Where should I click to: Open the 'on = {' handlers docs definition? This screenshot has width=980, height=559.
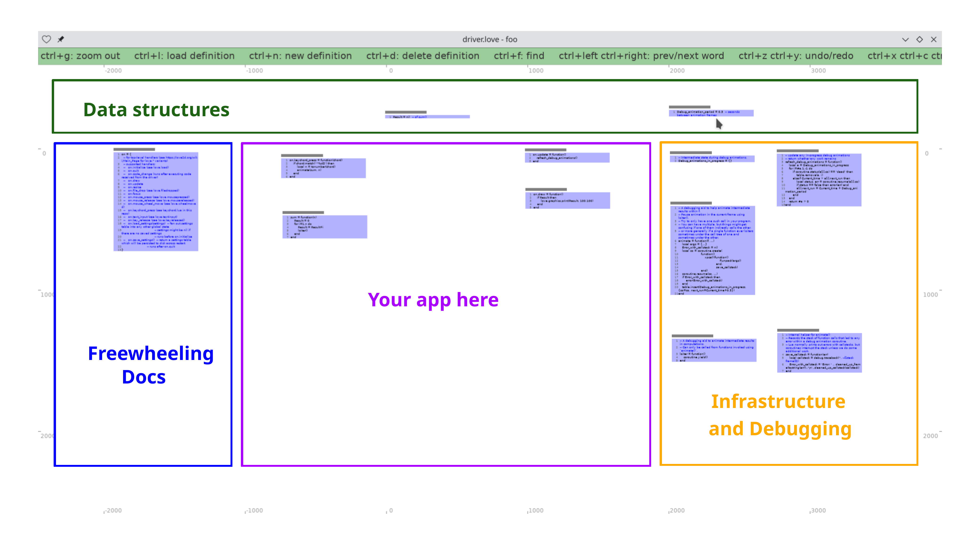pyautogui.click(x=156, y=202)
